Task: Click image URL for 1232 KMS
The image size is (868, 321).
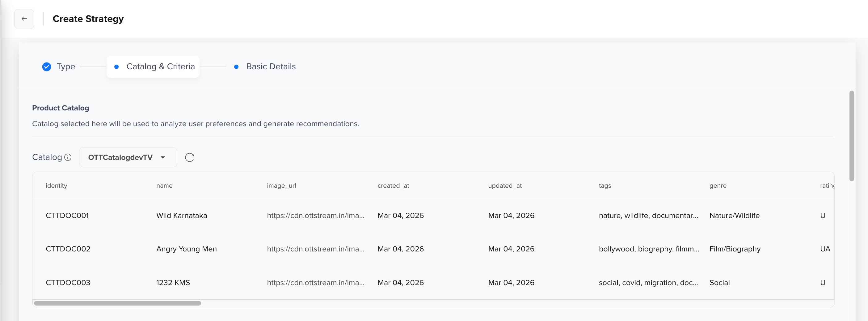Action: [316, 283]
